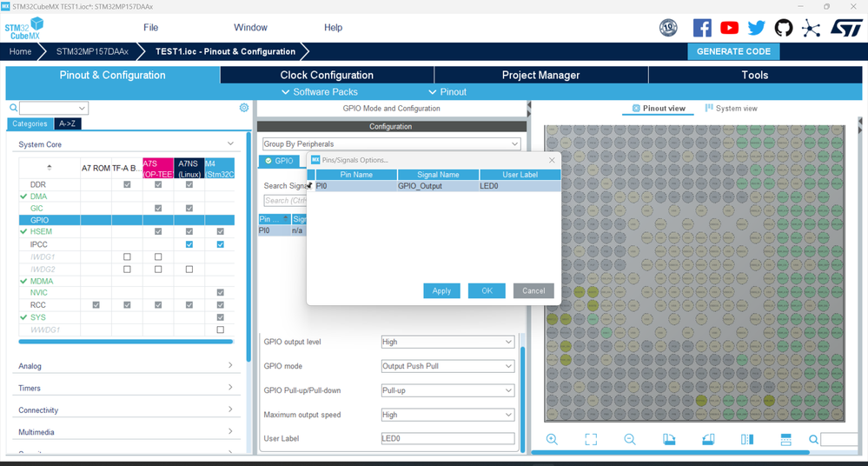Image resolution: width=868 pixels, height=466 pixels.
Task: Toggle GIC A7S checkbox
Action: pyautogui.click(x=158, y=209)
